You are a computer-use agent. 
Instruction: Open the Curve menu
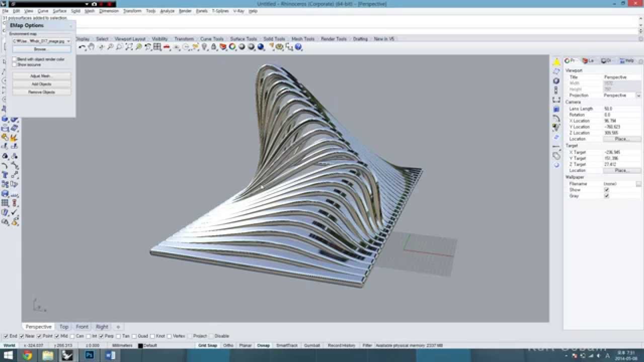click(43, 11)
